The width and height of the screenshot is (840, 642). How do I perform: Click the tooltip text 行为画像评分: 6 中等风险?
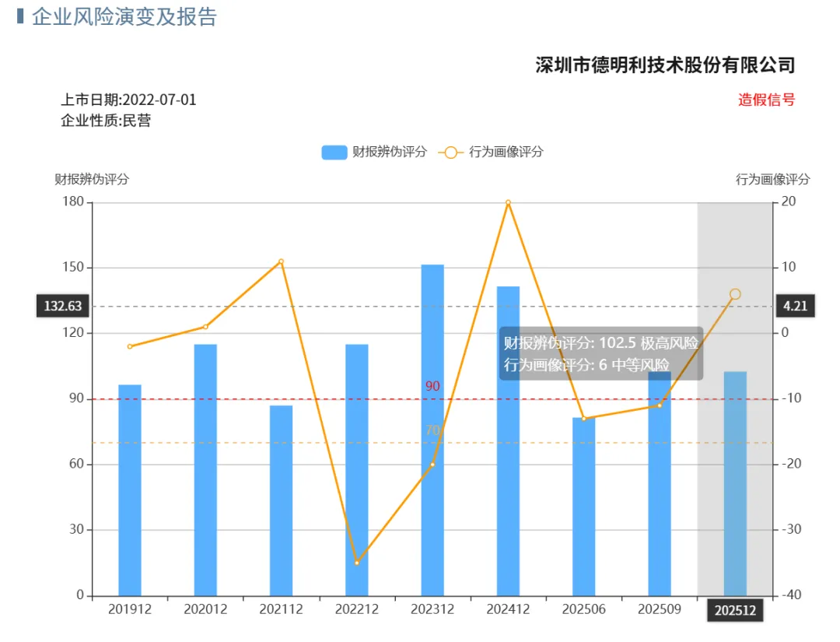(586, 365)
